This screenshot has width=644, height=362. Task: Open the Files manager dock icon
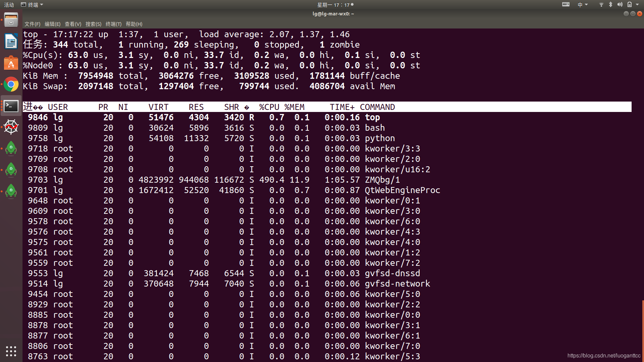tap(11, 20)
